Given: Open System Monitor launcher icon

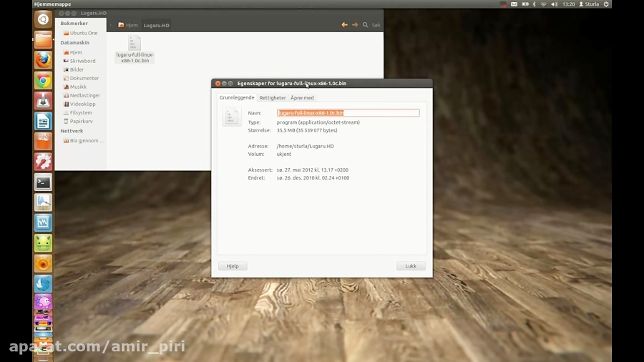Looking at the screenshot, I should [x=43, y=223].
